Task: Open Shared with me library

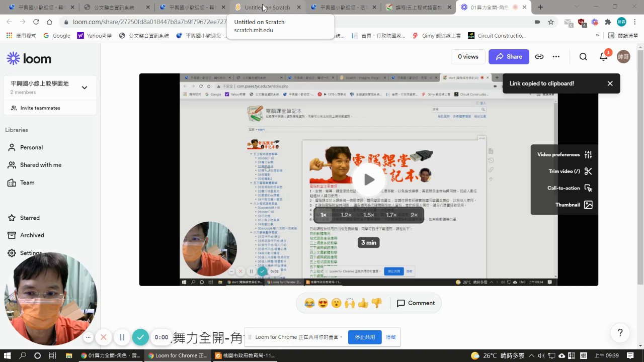Action: (40, 165)
